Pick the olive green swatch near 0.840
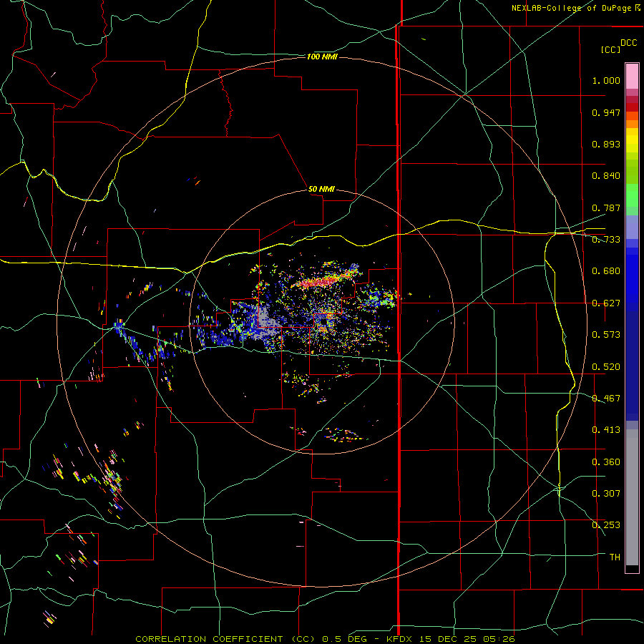Viewport: 644px width, 644px height. (632, 172)
